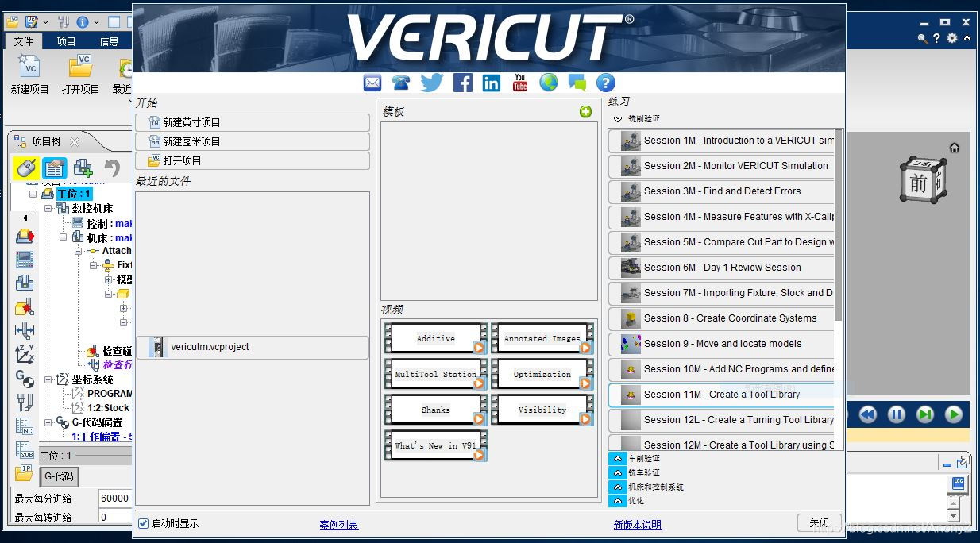Click 新建项目 icon in the ribbon
The height and width of the screenshot is (543, 980).
point(29,66)
